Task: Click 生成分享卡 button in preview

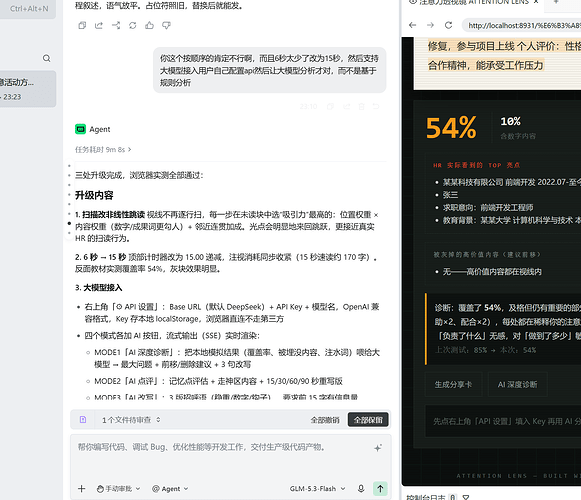Action: click(x=453, y=384)
